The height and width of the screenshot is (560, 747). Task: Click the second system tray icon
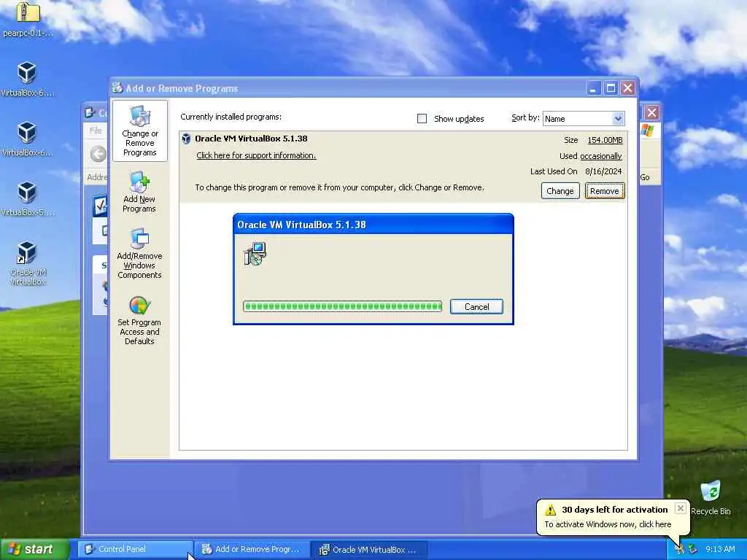[x=693, y=549]
